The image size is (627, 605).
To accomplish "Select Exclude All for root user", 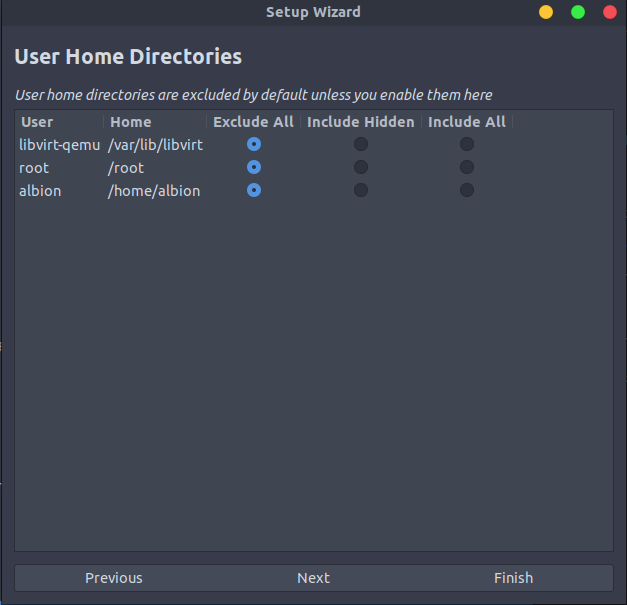I will coord(254,167).
